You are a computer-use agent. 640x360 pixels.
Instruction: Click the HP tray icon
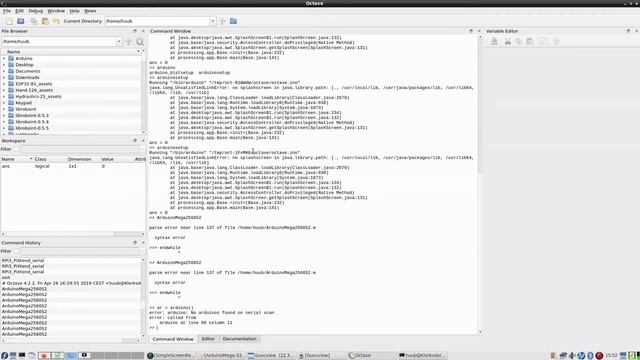tap(581, 356)
